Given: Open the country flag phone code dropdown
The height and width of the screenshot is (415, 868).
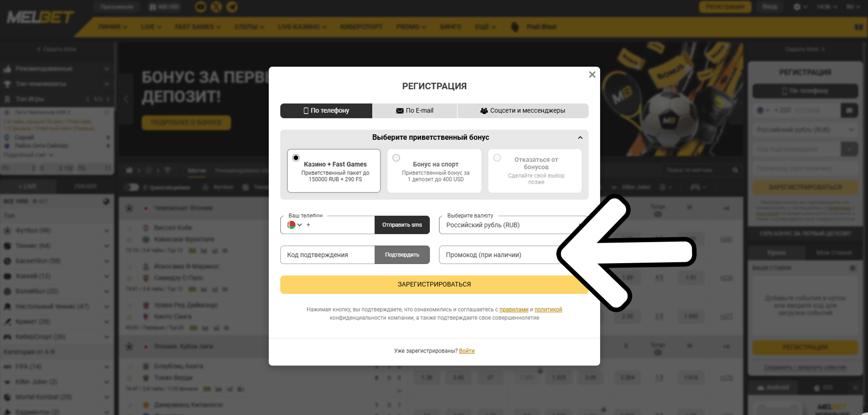Looking at the screenshot, I should (x=294, y=225).
